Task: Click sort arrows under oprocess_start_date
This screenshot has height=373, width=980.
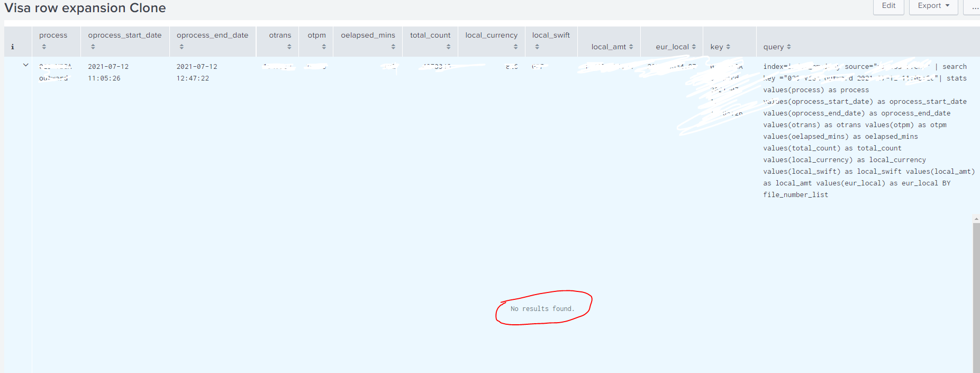Action: pyautogui.click(x=93, y=47)
